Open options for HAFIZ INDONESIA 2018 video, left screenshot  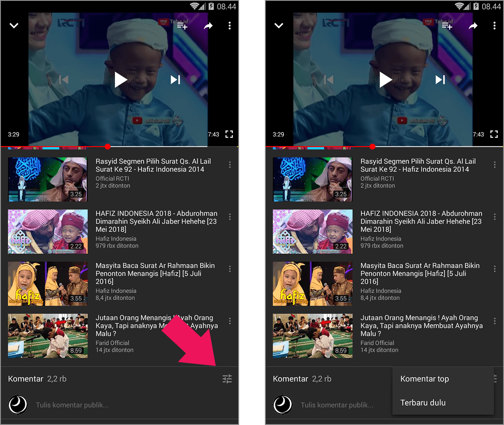point(230,217)
